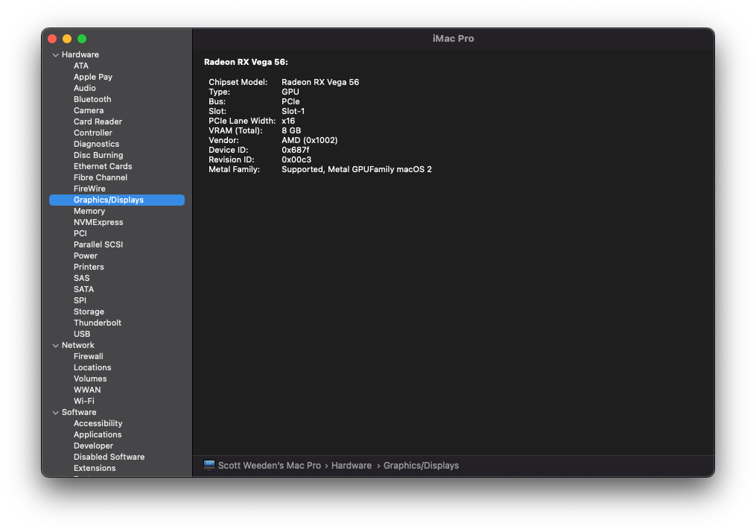This screenshot has width=756, height=532.
Task: Select USB in the sidebar
Action: point(81,334)
